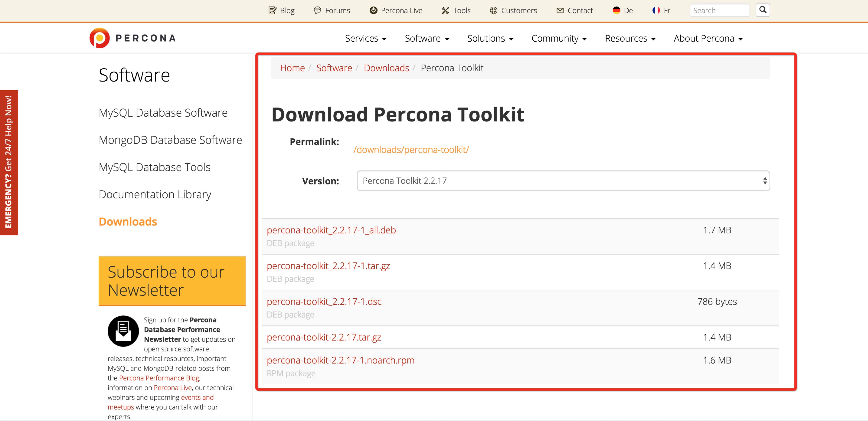Click the Software sidebar heading
Image resolution: width=868 pixels, height=421 pixels.
134,75
